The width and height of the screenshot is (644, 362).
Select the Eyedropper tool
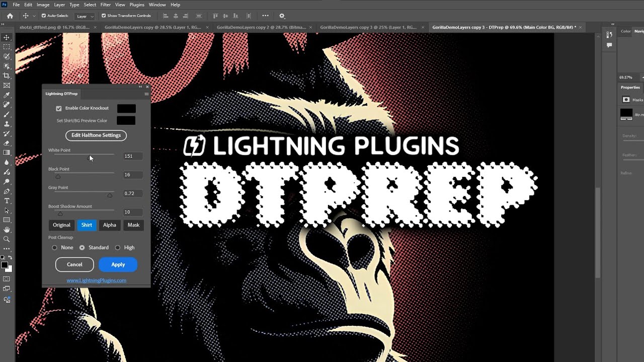7,95
